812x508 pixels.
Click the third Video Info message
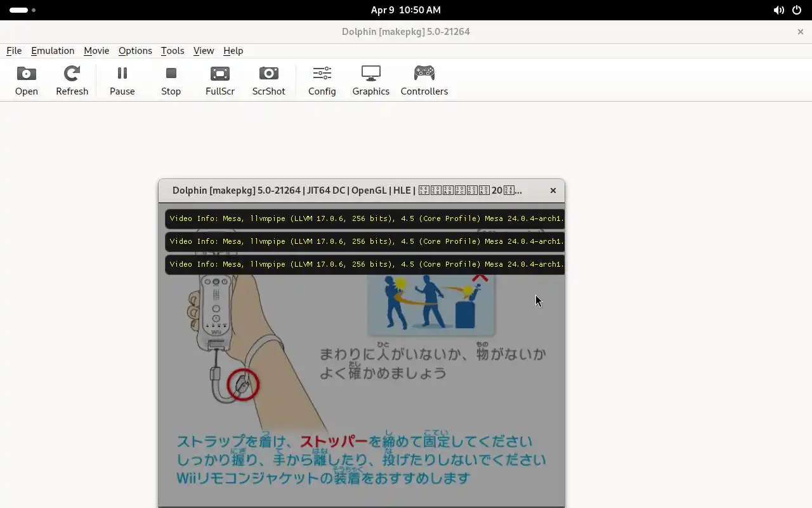point(365,264)
